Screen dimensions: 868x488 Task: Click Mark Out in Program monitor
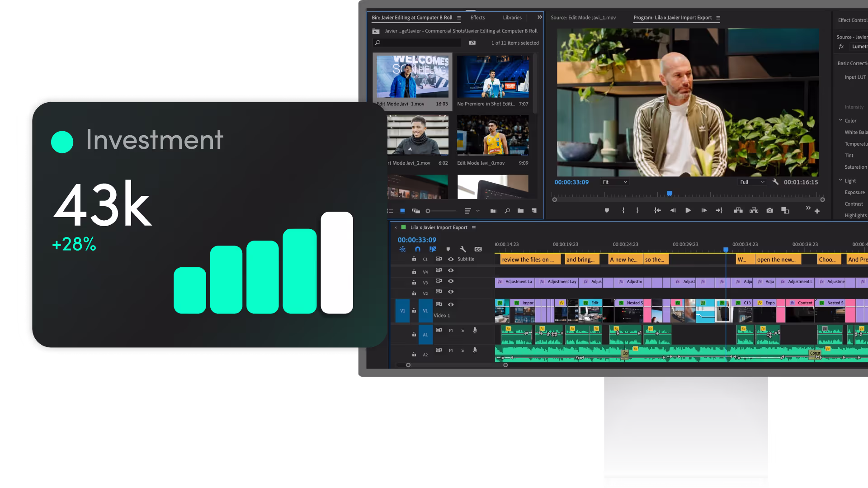pyautogui.click(x=637, y=210)
